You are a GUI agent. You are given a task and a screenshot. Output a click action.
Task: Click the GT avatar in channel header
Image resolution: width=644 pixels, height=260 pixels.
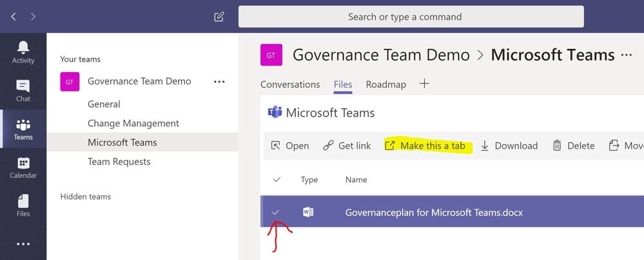[271, 55]
